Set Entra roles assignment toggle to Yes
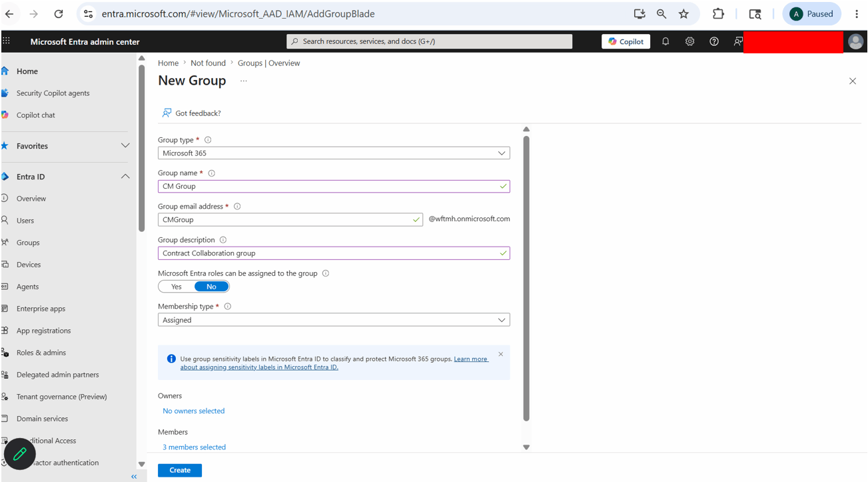The height and width of the screenshot is (482, 868). point(177,287)
